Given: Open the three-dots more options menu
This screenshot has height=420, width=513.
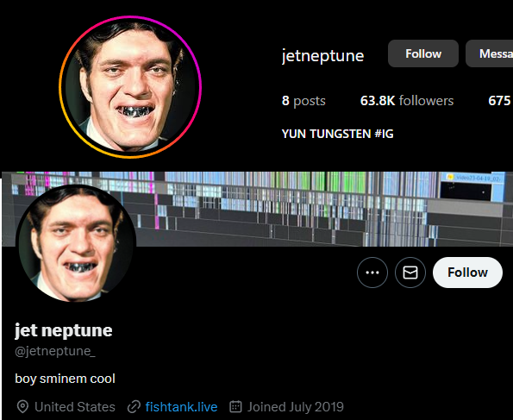Looking at the screenshot, I should click(372, 273).
